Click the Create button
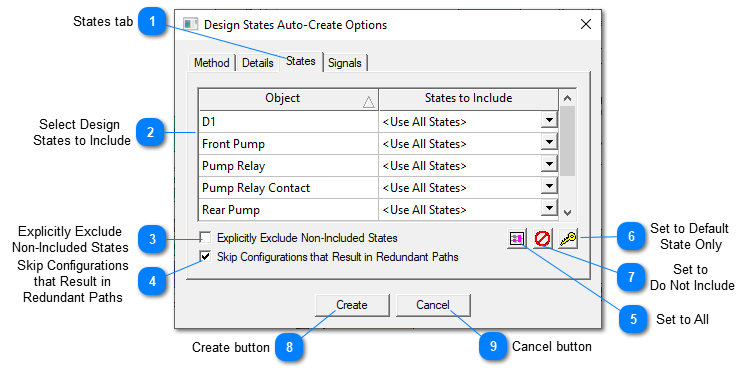Viewport: 751px width, 372px height. (352, 305)
